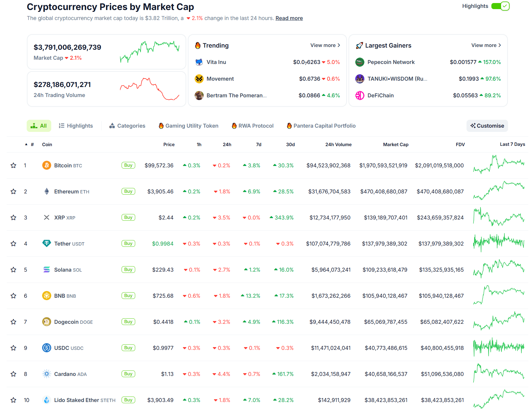Screen dimensions: 532x412
Task: Click Buy button for Solana
Action: (x=128, y=270)
